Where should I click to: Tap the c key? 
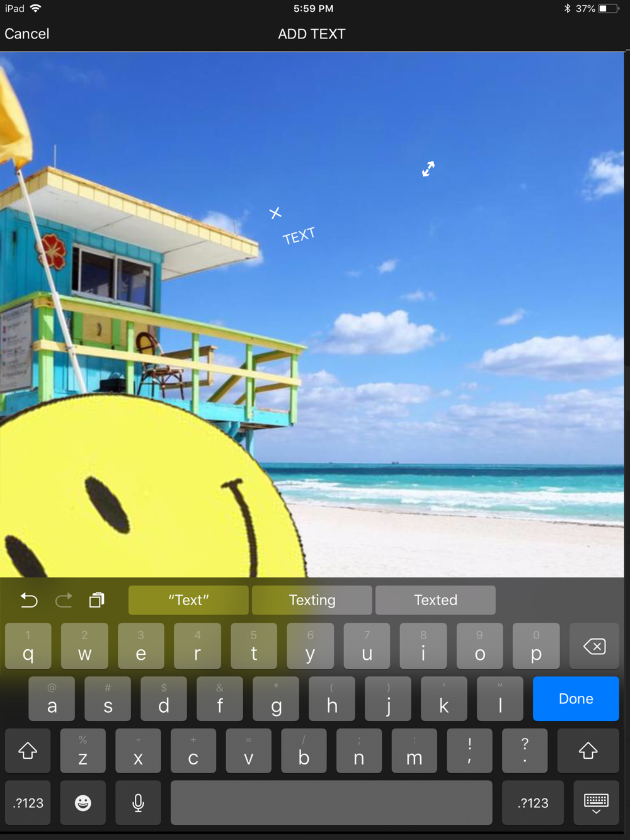pos(193,751)
